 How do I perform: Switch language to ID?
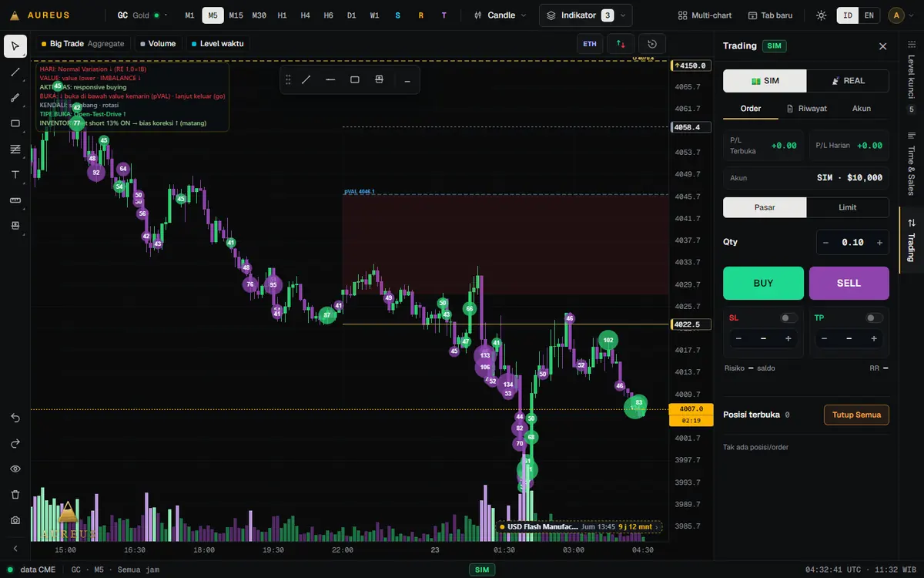point(848,15)
